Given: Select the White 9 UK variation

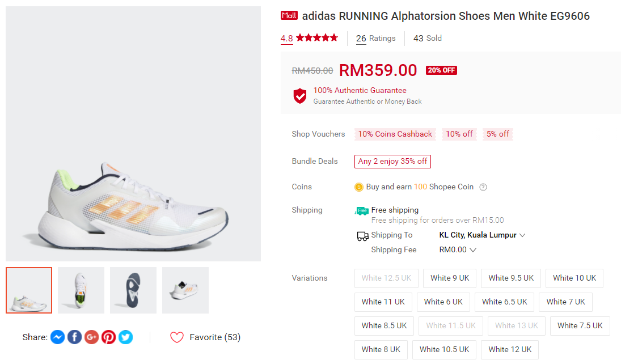Looking at the screenshot, I should pos(450,278).
